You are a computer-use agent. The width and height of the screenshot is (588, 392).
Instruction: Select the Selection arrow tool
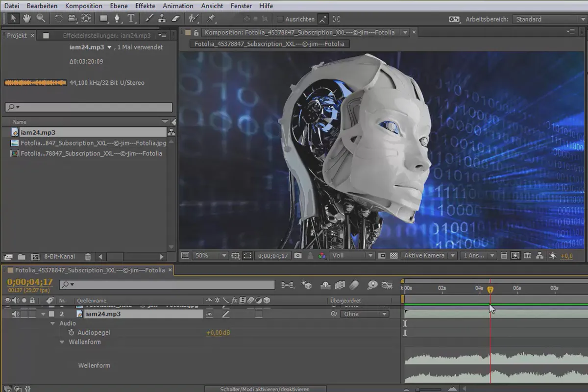[13, 19]
